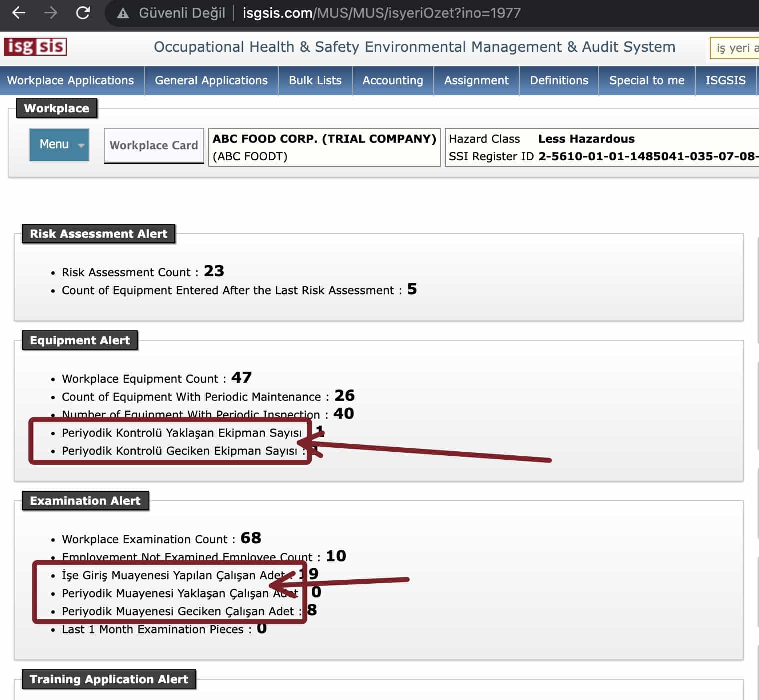Image resolution: width=759 pixels, height=700 pixels.
Task: Open Workplace Applications menu
Action: (x=71, y=80)
